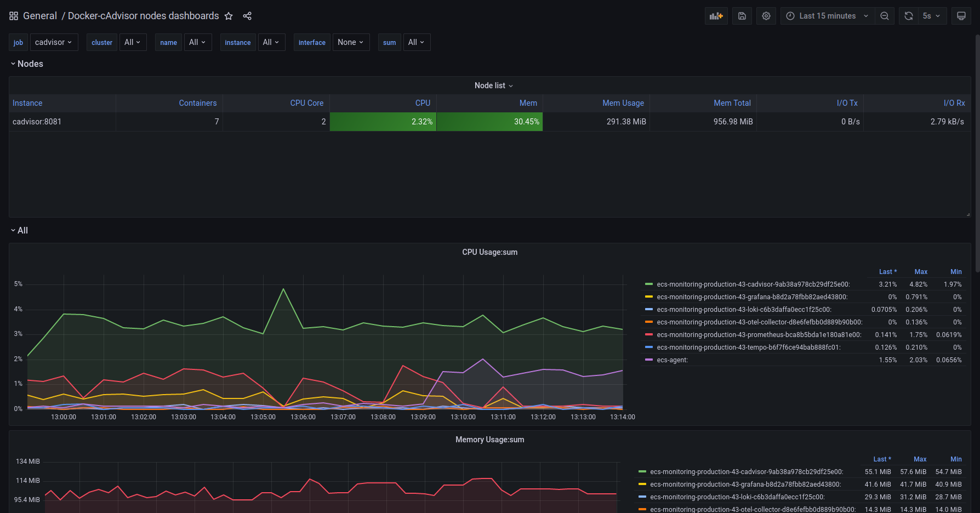The width and height of the screenshot is (980, 513).
Task: Open the Last 15 minutes time picker
Action: click(x=827, y=16)
